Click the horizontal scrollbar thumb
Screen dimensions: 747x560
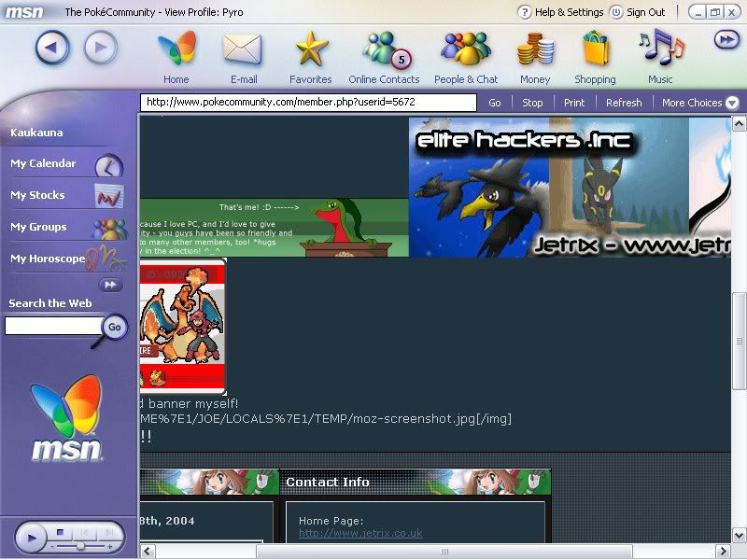click(x=444, y=552)
